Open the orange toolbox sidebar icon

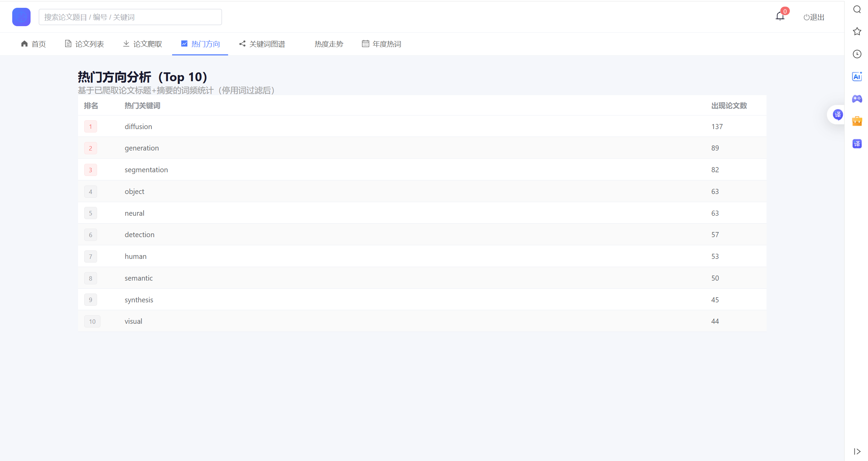[x=857, y=121]
